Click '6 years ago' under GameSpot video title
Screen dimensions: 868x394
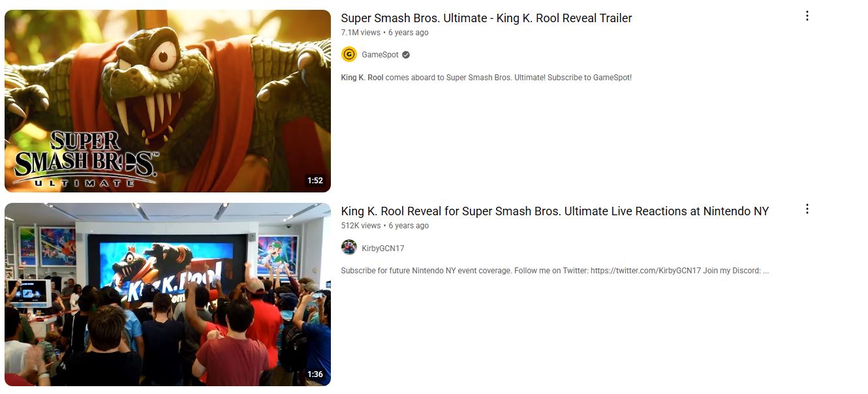point(409,33)
